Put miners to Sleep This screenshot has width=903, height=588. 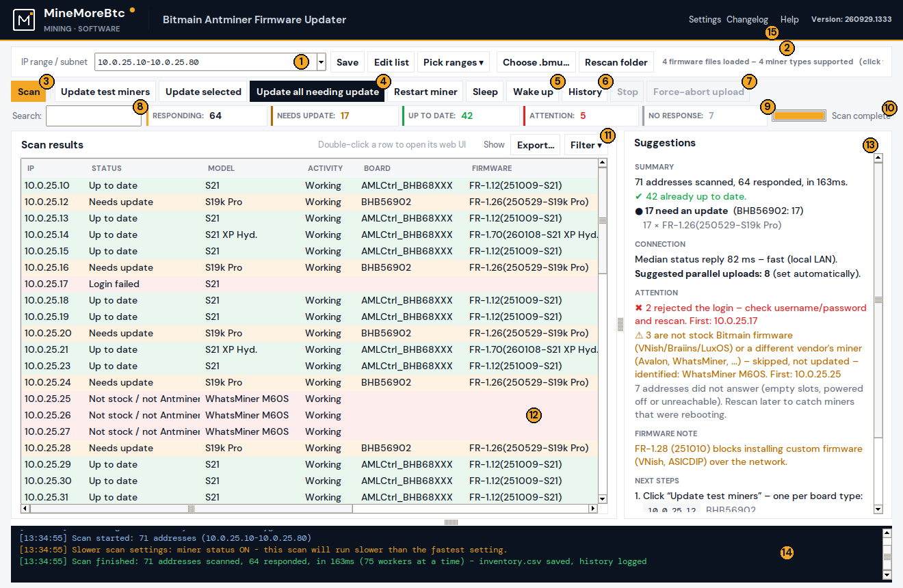pyautogui.click(x=485, y=92)
